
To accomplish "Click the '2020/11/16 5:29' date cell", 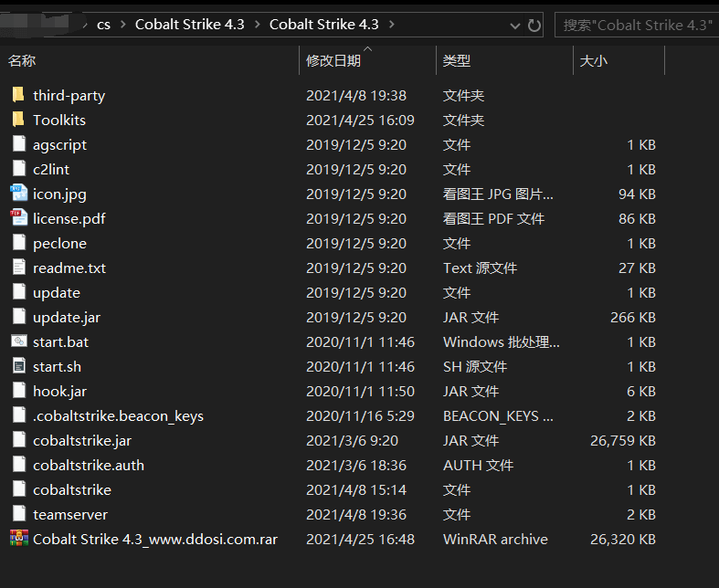I will pyautogui.click(x=360, y=415).
